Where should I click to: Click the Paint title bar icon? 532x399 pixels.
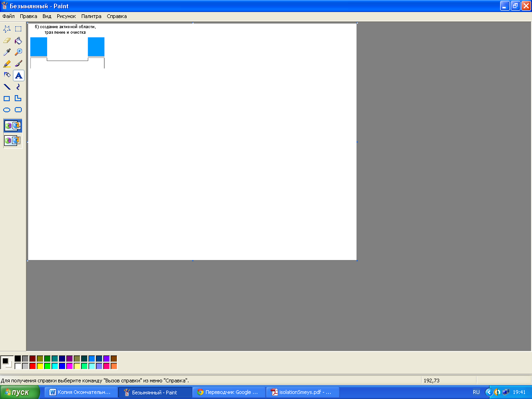(x=5, y=6)
